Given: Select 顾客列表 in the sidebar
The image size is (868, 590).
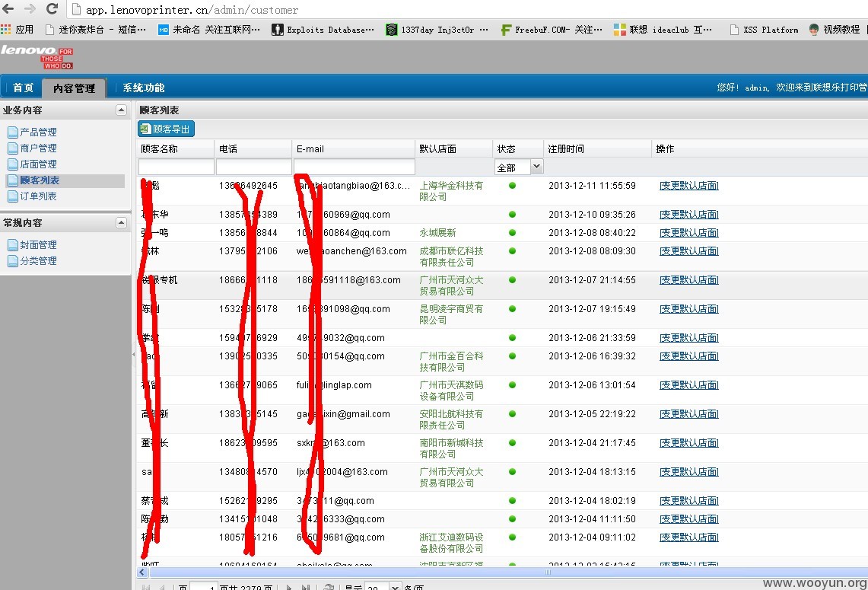Looking at the screenshot, I should click(65, 180).
